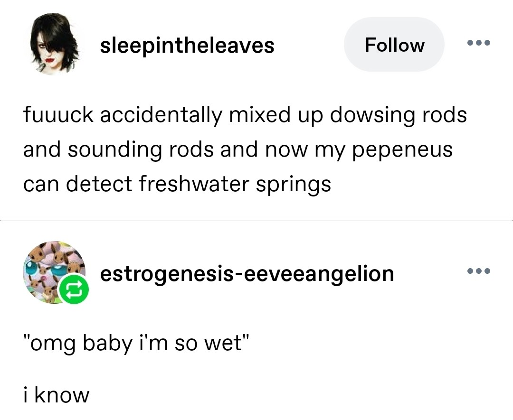Open the Eevee collage avatar of estrogenesis-eeveeangelion
This screenshot has height=420, width=513.
(x=54, y=272)
